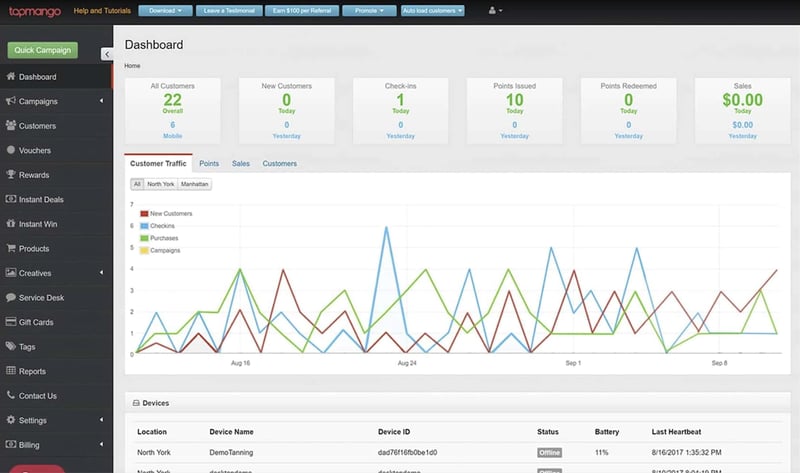This screenshot has width=800, height=473.
Task: Open the user account dropdown
Action: (494, 11)
